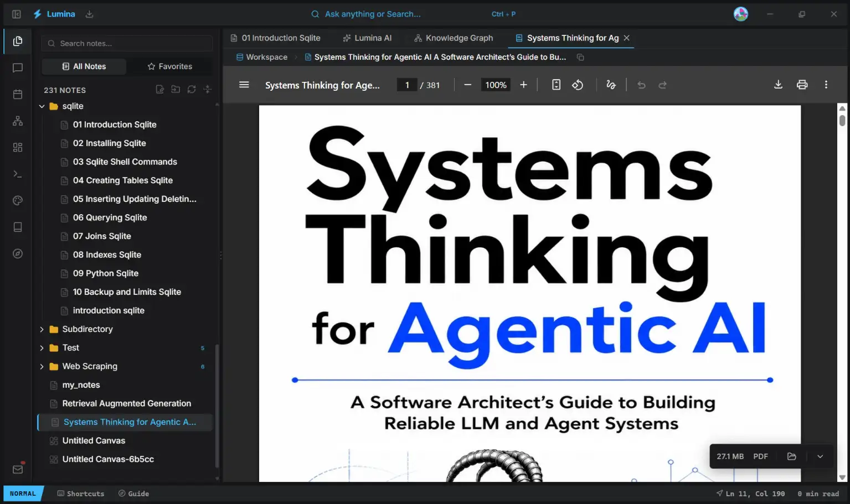Image resolution: width=850 pixels, height=504 pixels.
Task: Open the Lumina AI tab
Action: click(x=367, y=38)
